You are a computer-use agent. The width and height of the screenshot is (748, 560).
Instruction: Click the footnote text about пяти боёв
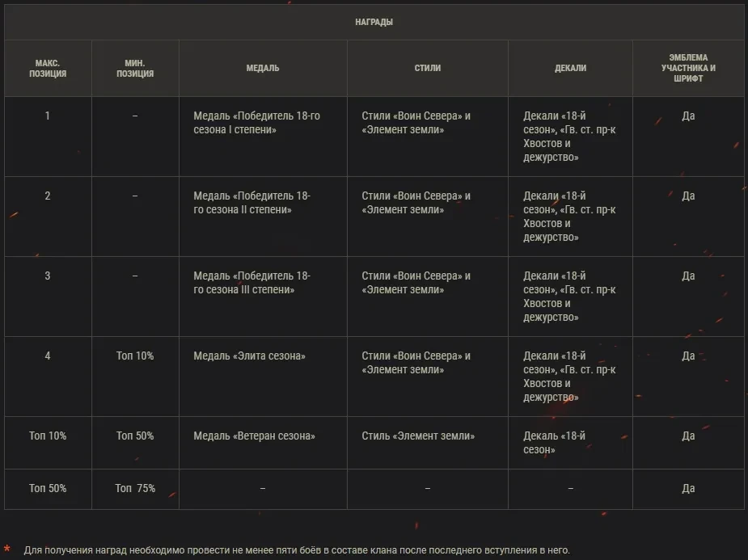[x=297, y=550]
